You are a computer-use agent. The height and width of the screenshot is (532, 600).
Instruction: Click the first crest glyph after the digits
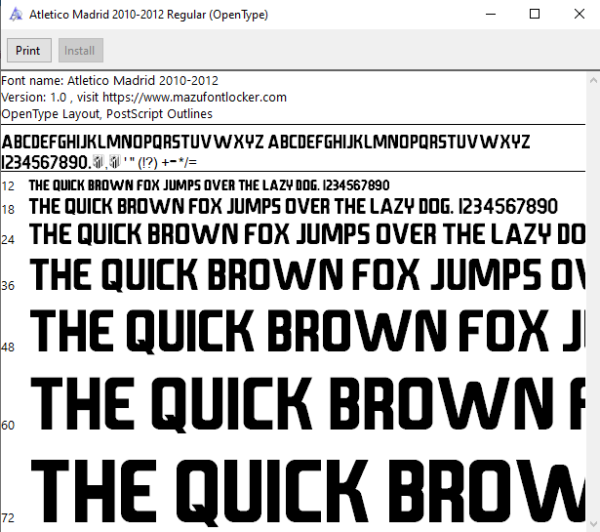point(98,162)
